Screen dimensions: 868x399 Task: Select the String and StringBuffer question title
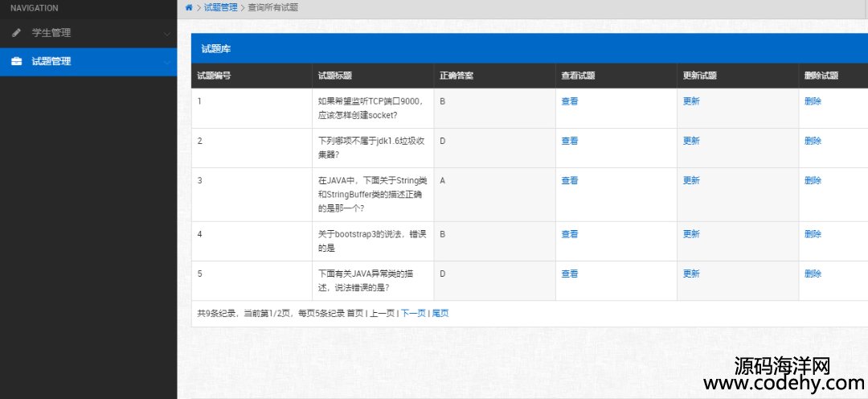[x=373, y=195]
